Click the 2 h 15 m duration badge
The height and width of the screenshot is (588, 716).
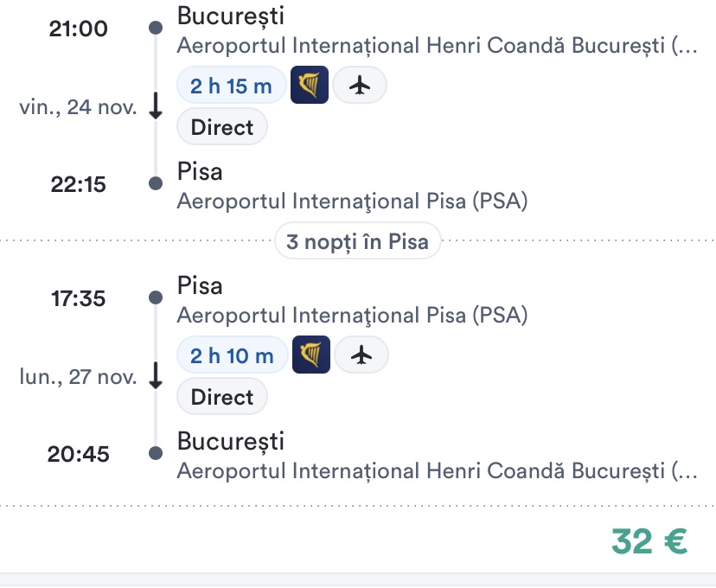231,86
